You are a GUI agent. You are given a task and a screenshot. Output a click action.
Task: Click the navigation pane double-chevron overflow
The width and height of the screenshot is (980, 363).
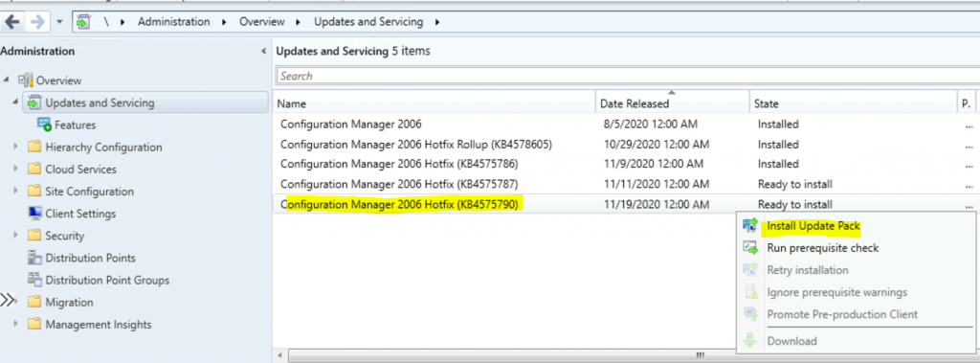click(x=7, y=301)
